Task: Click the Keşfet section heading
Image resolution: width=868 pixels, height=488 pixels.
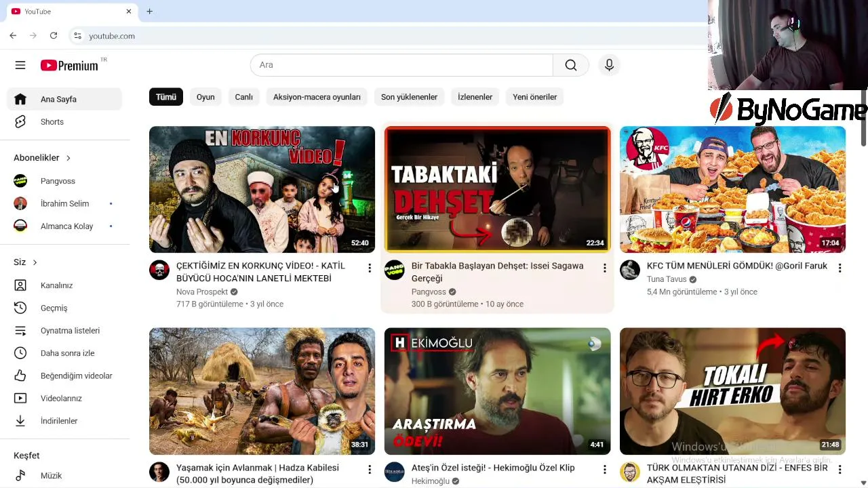Action: [26, 455]
